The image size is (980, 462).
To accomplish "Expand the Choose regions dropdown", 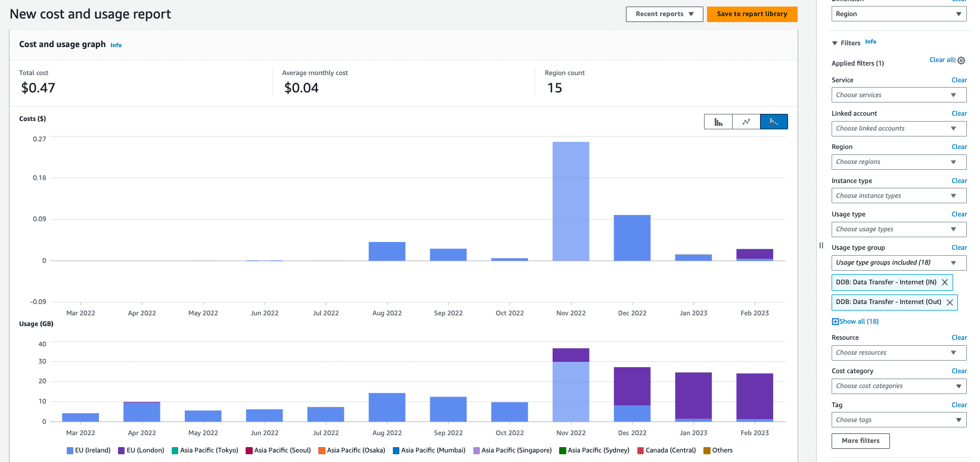I will coord(898,162).
